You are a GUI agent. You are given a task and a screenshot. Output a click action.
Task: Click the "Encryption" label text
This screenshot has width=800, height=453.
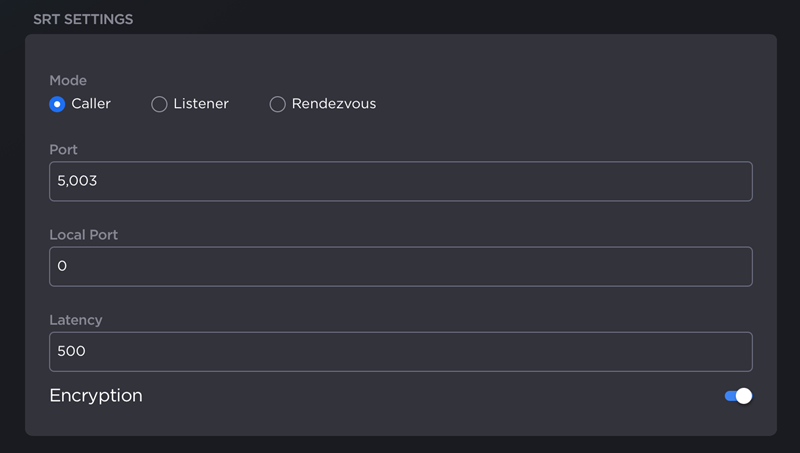[x=96, y=396]
